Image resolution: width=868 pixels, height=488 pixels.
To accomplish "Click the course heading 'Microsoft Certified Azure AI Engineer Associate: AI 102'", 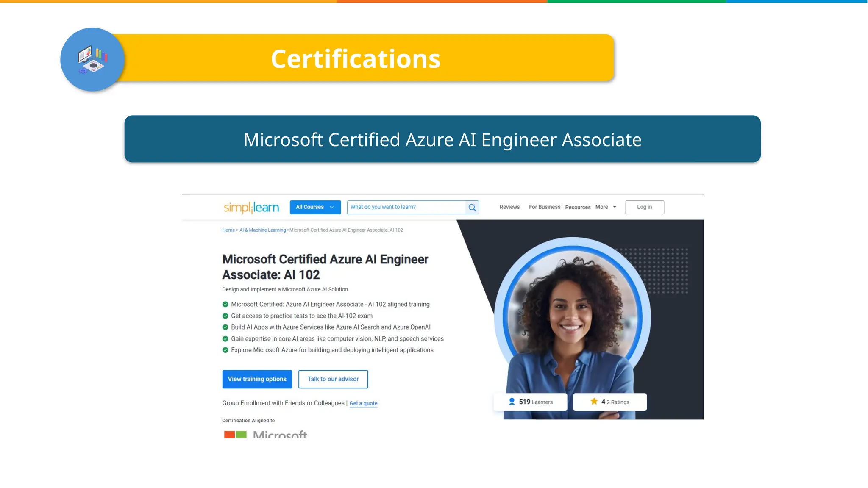I will (325, 267).
